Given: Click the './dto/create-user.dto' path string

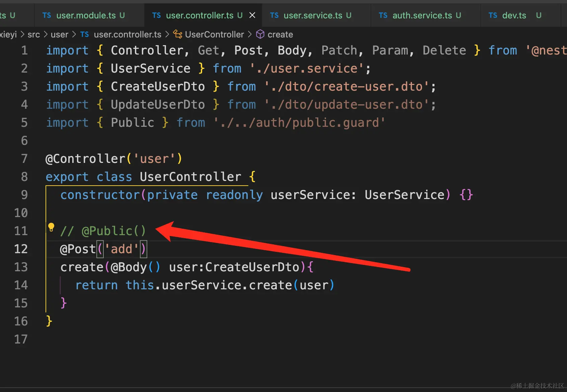Looking at the screenshot, I should tap(347, 87).
